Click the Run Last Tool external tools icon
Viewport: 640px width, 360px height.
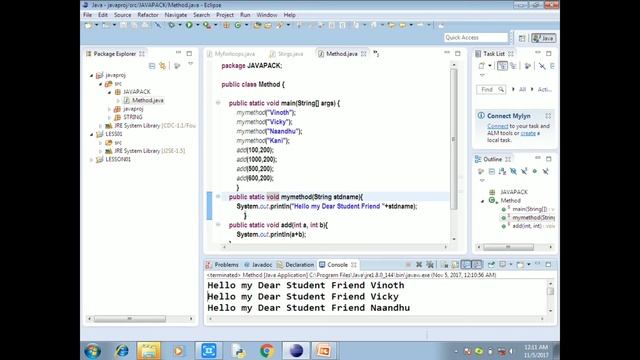click(207, 25)
